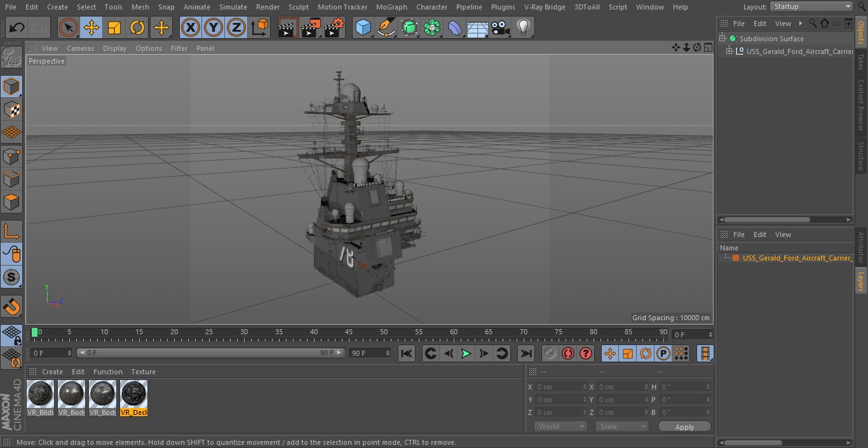Image resolution: width=868 pixels, height=448 pixels.
Task: Expand USS_Gerald_Ford_Aircraft_Carrier object node
Action: click(x=729, y=51)
